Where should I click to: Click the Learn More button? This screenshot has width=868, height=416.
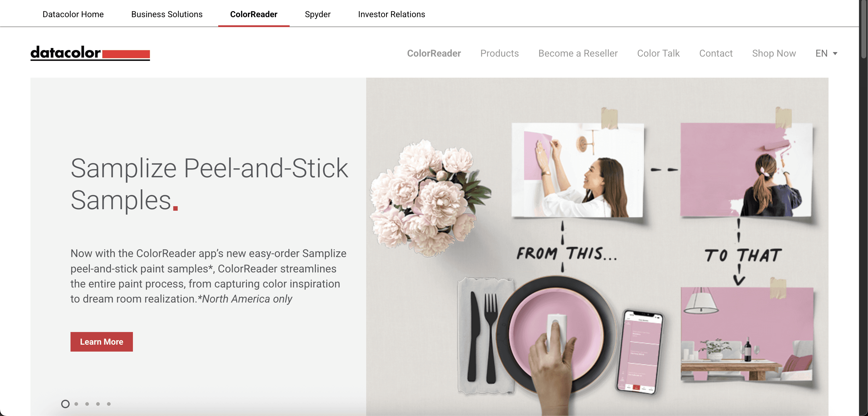tap(102, 342)
